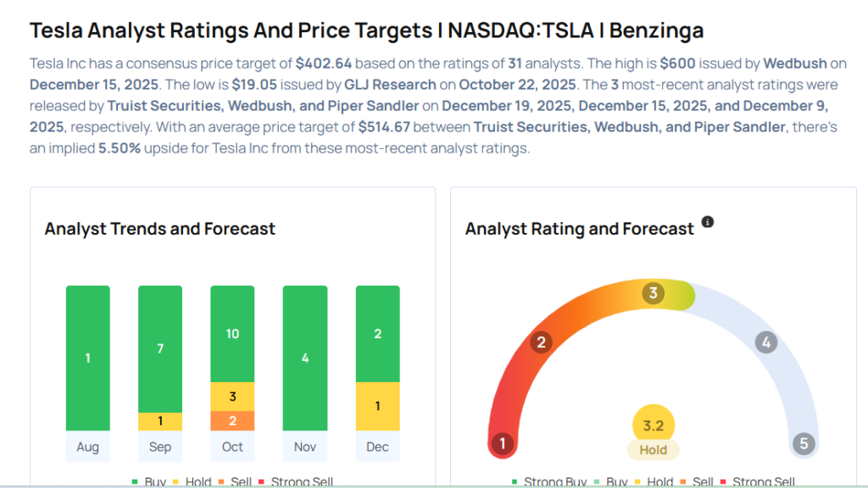Click gauge marker number 3
The height and width of the screenshot is (488, 868).
point(652,293)
